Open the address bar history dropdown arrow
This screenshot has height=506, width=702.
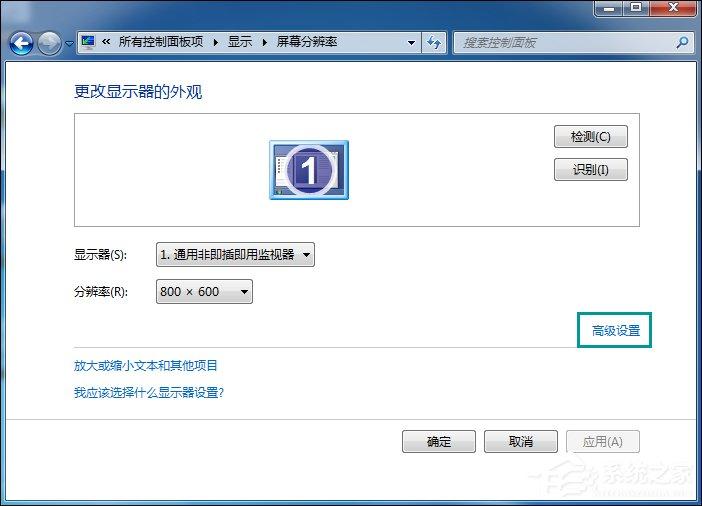(x=411, y=43)
